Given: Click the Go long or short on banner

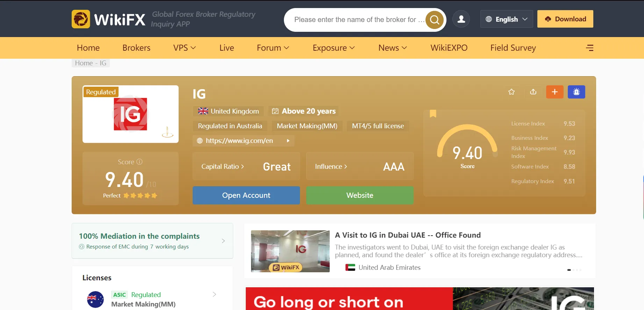Looking at the screenshot, I should 420,299.
